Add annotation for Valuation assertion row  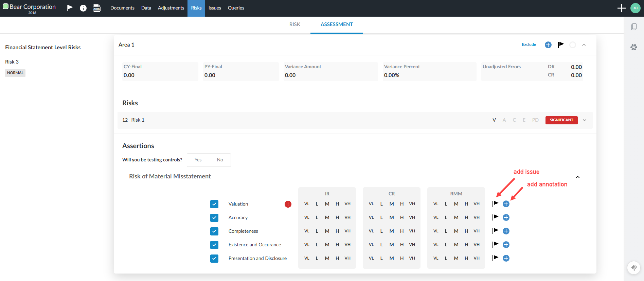coord(506,204)
